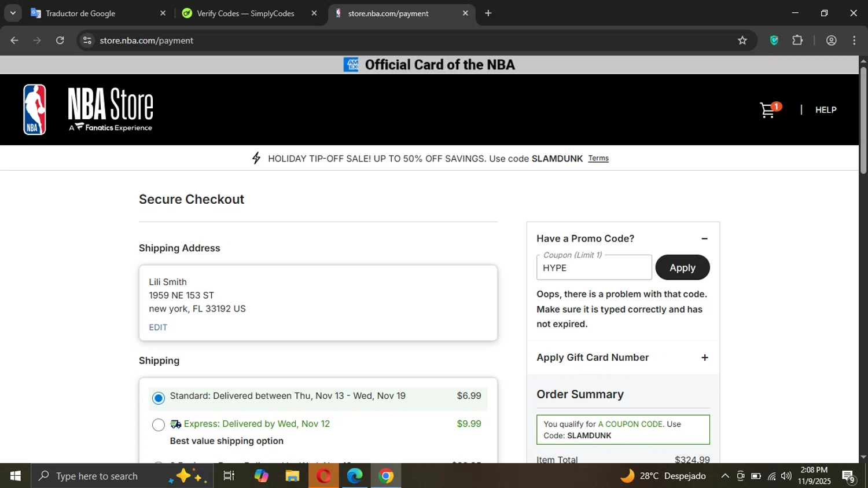Edit the shipping address

pyautogui.click(x=158, y=327)
